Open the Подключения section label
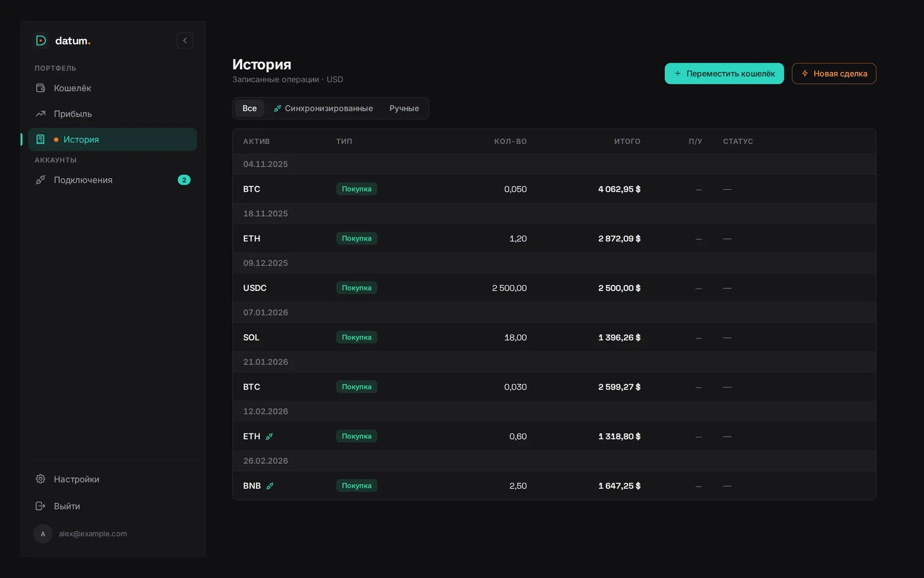This screenshot has width=924, height=578. [x=83, y=180]
